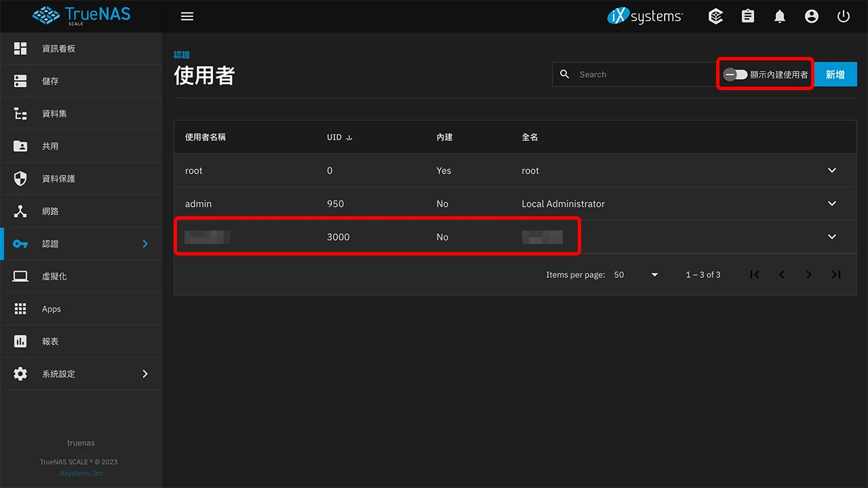Click the 認證 breadcrumb link

pyautogui.click(x=182, y=54)
